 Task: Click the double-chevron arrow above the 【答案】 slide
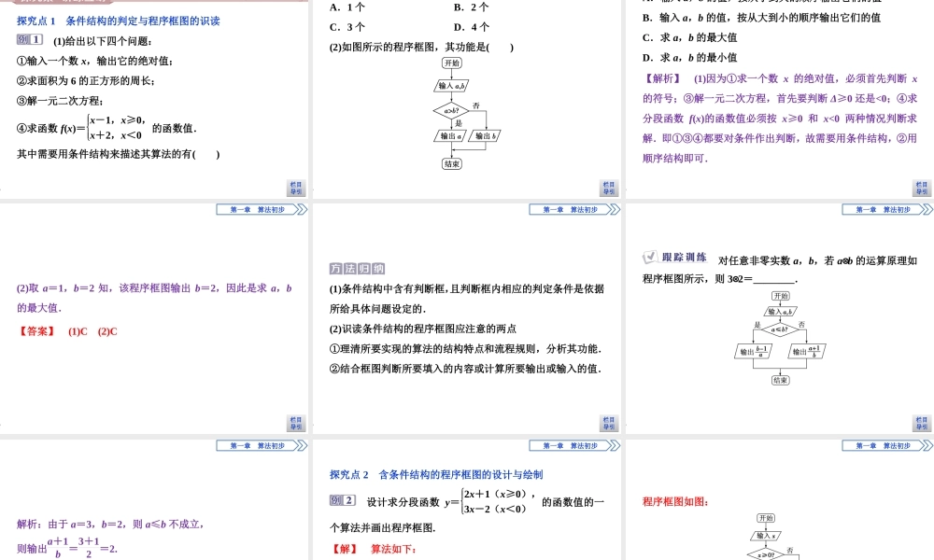[302, 209]
